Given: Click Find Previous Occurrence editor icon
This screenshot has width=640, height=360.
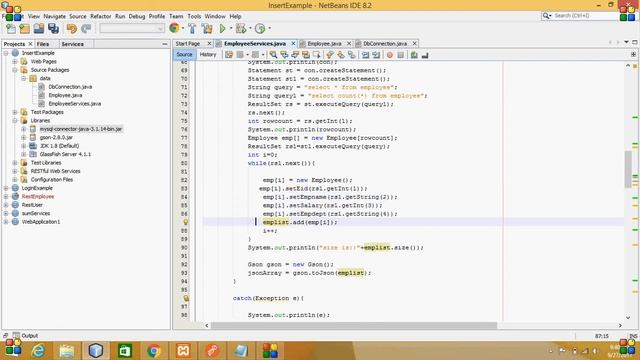Looking at the screenshot, I should pyautogui.click(x=284, y=55).
